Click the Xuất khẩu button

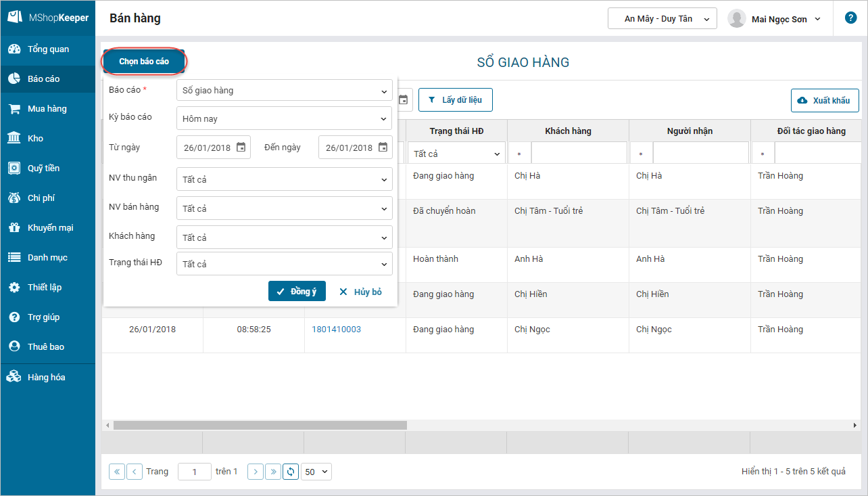[x=825, y=100]
